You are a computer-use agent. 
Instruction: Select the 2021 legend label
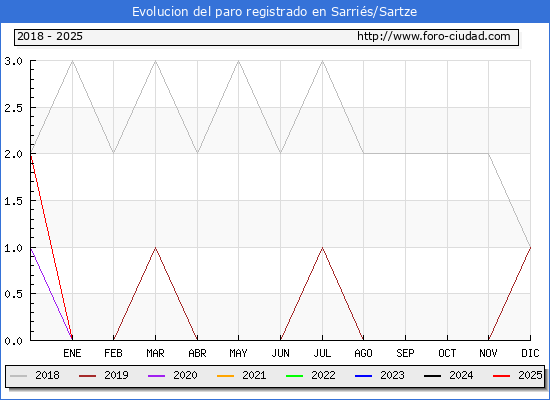[254, 375]
